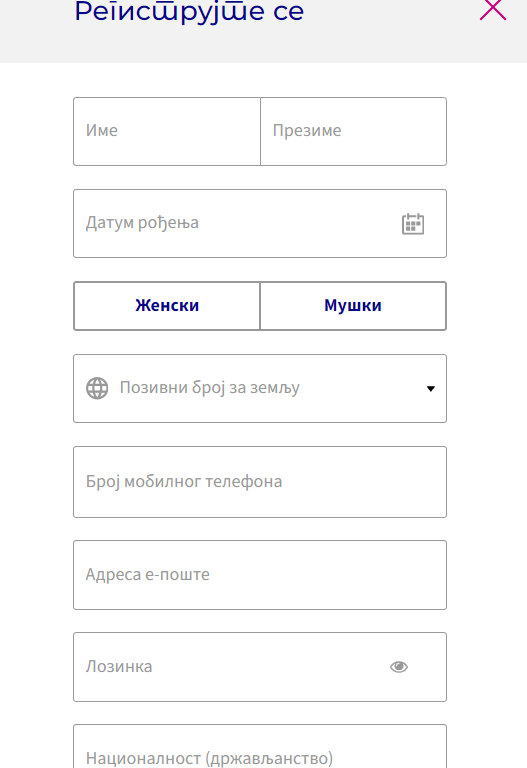This screenshot has height=768, width=527.
Task: Click the Лозинка placeholder label text
Action: tap(119, 667)
